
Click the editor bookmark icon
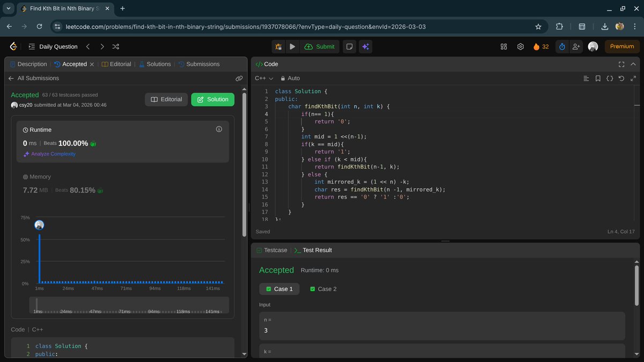(598, 78)
